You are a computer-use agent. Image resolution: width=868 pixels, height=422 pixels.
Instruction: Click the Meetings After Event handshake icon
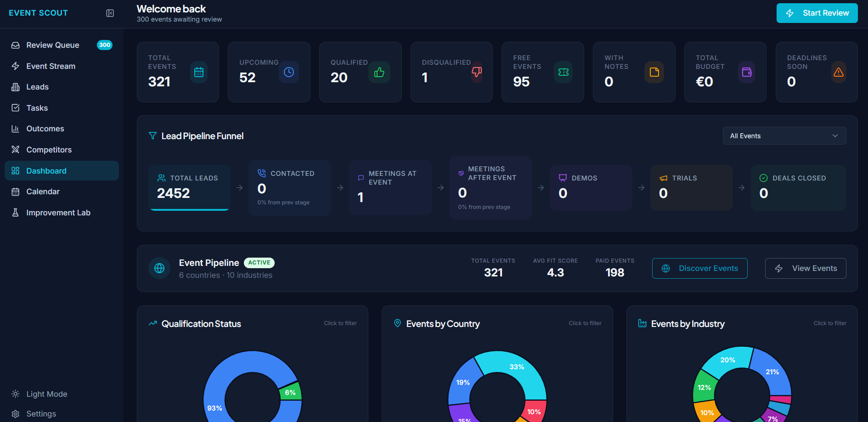461,174
